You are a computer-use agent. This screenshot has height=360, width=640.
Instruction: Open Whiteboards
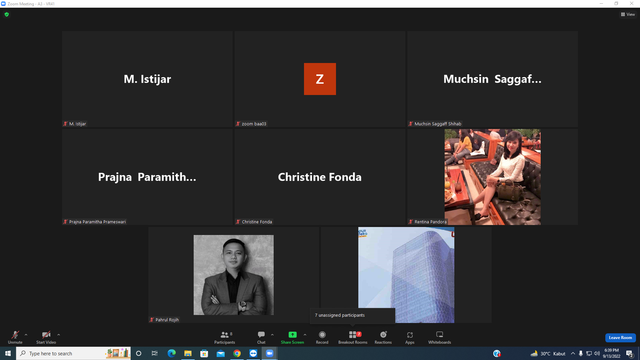click(x=440, y=337)
